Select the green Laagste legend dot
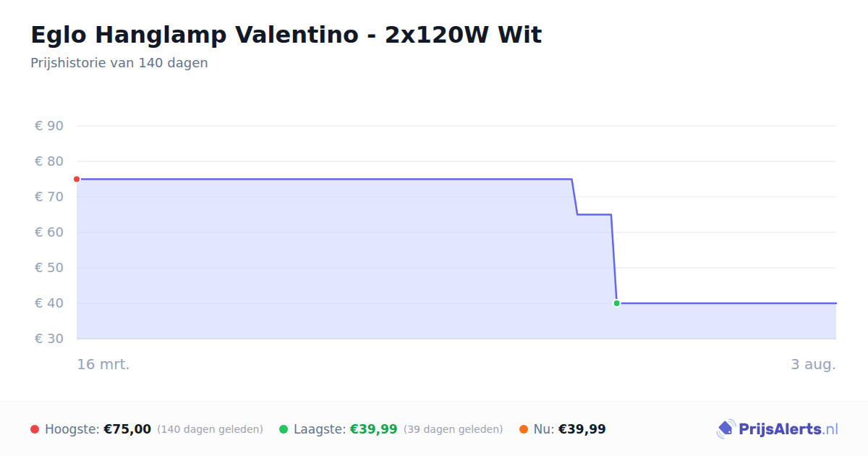The width and height of the screenshot is (868, 456). click(284, 429)
